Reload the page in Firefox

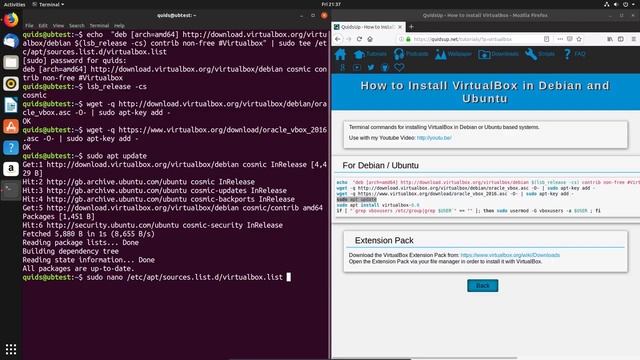coord(359,39)
